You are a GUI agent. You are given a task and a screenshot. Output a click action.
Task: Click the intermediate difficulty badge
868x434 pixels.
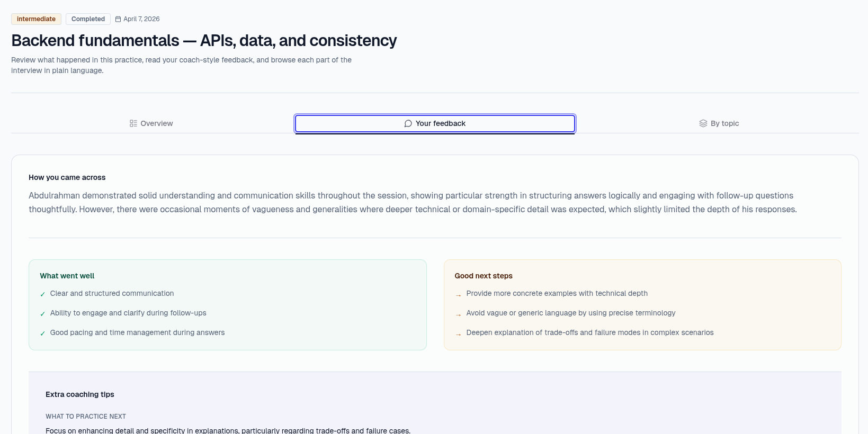[36, 19]
